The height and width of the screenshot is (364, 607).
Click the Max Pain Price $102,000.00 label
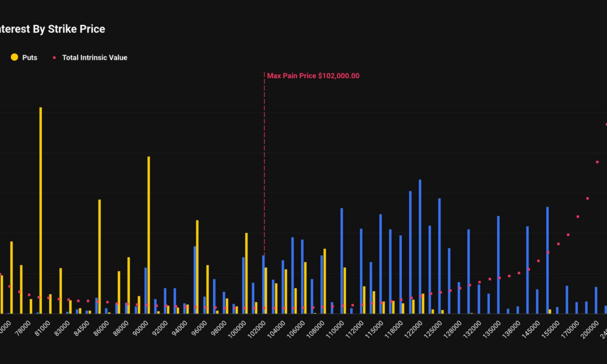[313, 75]
